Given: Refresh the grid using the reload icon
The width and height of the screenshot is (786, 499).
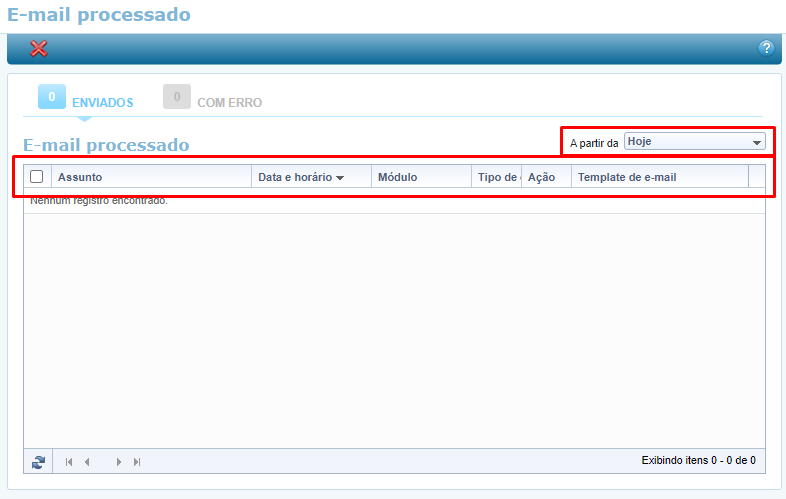Looking at the screenshot, I should coord(38,461).
